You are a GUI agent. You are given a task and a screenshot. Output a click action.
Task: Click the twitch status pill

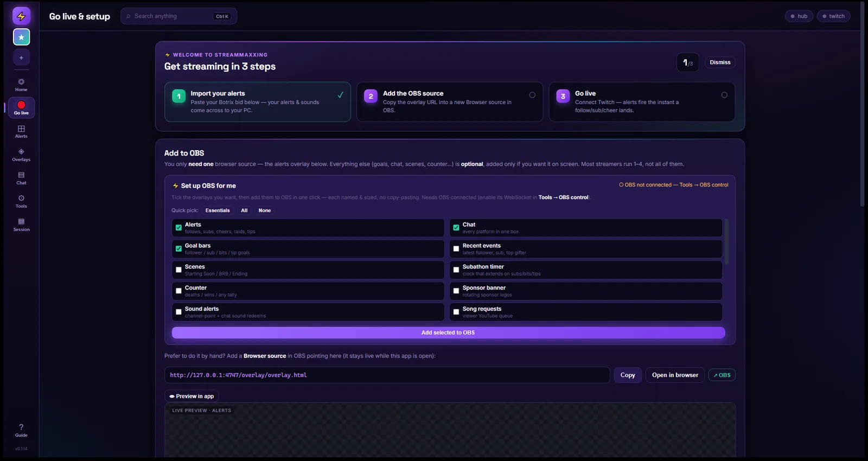(833, 16)
